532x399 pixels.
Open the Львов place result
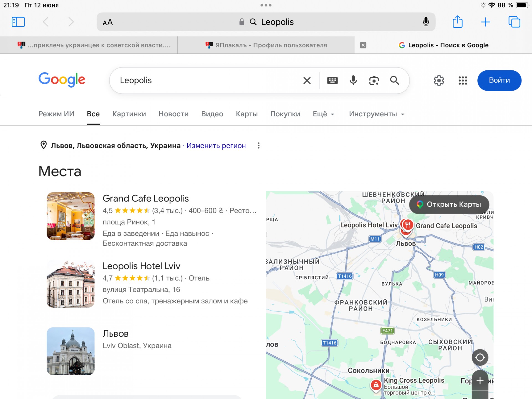[116, 334]
